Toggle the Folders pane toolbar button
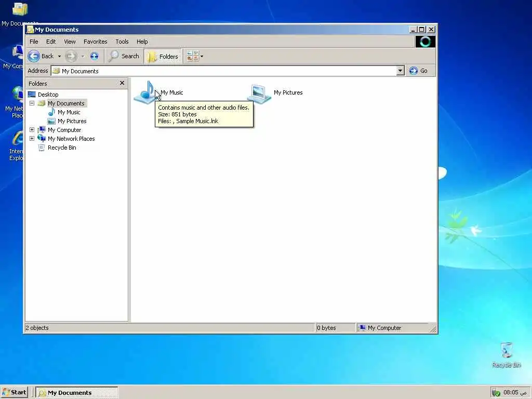Viewport: 532px width, 399px height. (x=163, y=56)
